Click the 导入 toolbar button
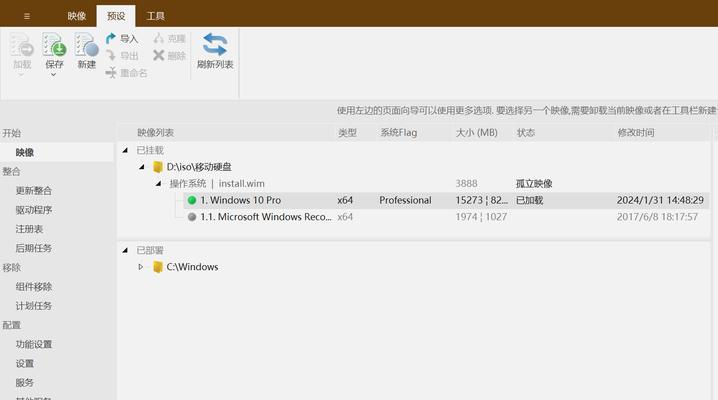The height and width of the screenshot is (400, 718). [x=122, y=38]
